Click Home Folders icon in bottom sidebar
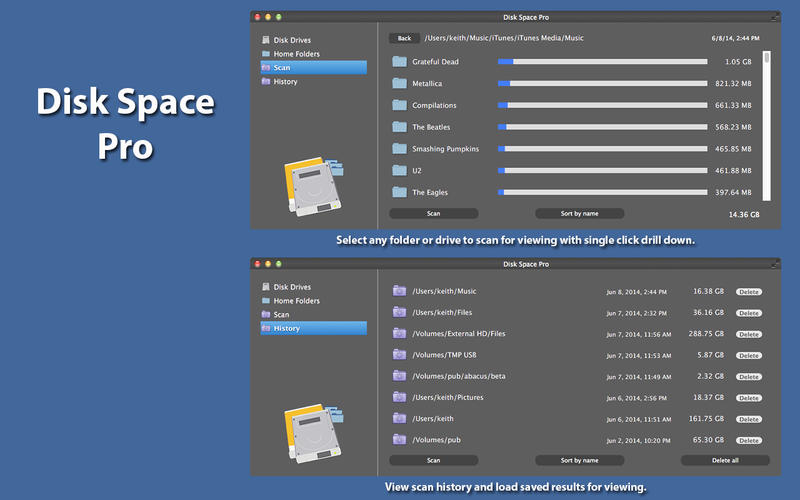The image size is (800, 500). click(265, 301)
